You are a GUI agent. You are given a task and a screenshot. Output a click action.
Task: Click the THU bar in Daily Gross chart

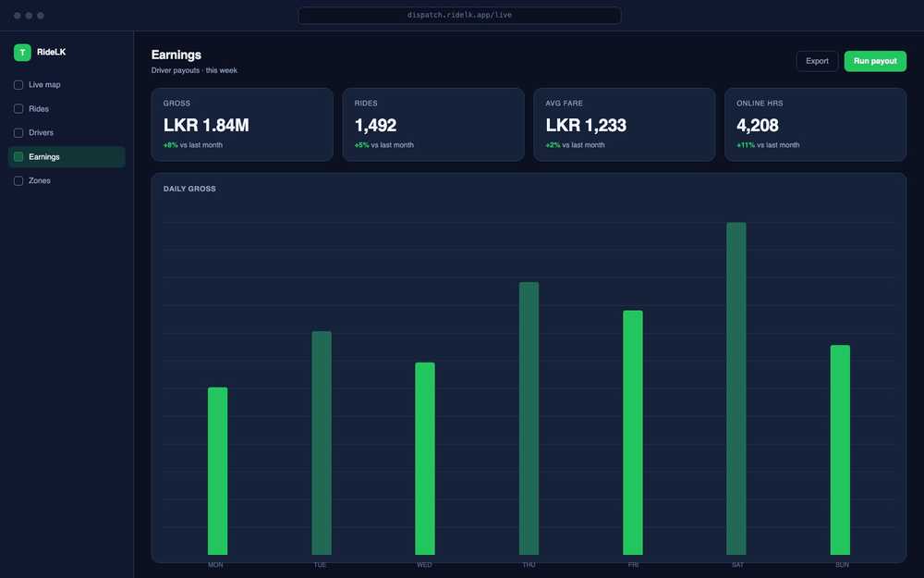pyautogui.click(x=529, y=419)
